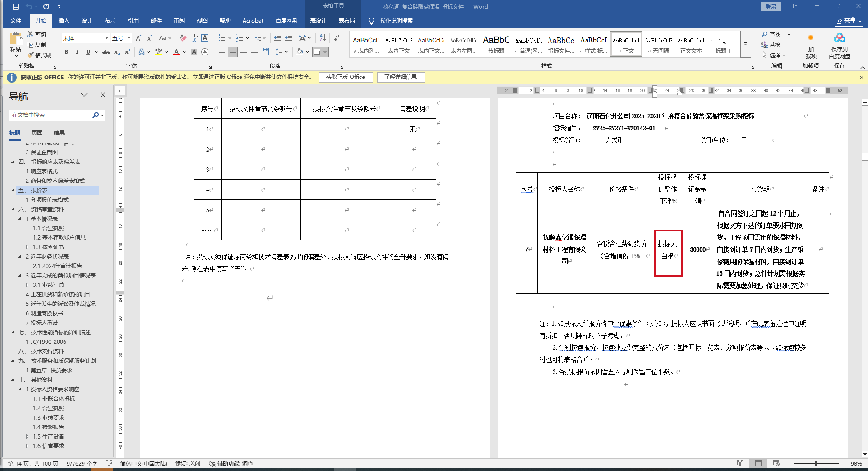The width and height of the screenshot is (868, 471).
Task: Go to 七、技术性能指标的详细描述 in navigation
Action: 60,332
